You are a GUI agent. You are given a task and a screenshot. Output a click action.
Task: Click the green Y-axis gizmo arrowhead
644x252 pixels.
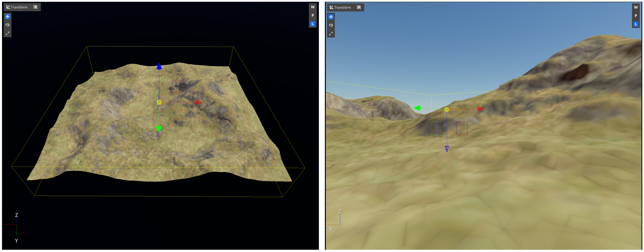click(159, 128)
